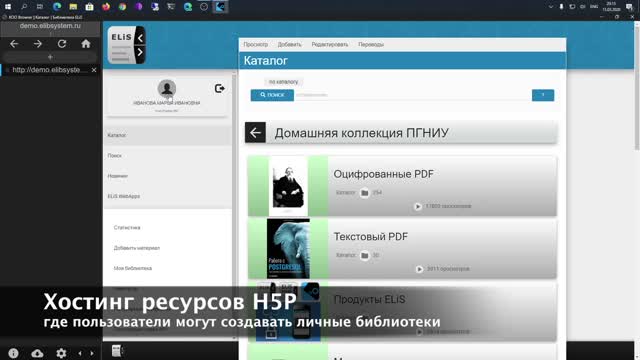Click the Оцифрованные PDF cover thumbnail

288,186
